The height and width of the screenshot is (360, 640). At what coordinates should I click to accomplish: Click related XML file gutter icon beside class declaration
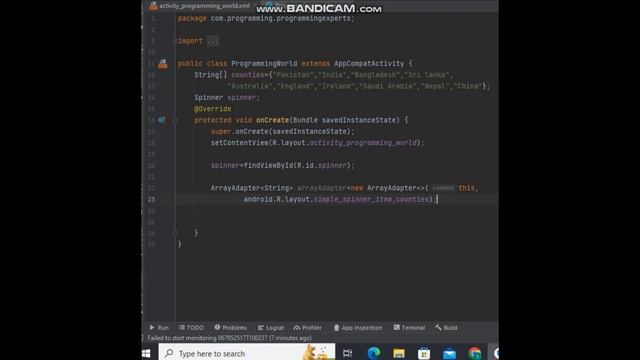click(x=163, y=63)
